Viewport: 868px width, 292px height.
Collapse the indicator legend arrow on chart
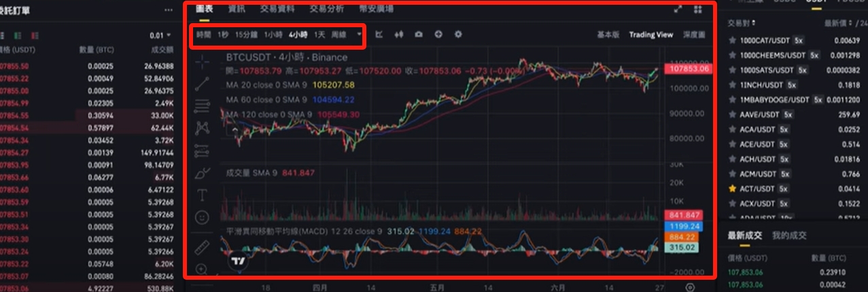pos(235,128)
